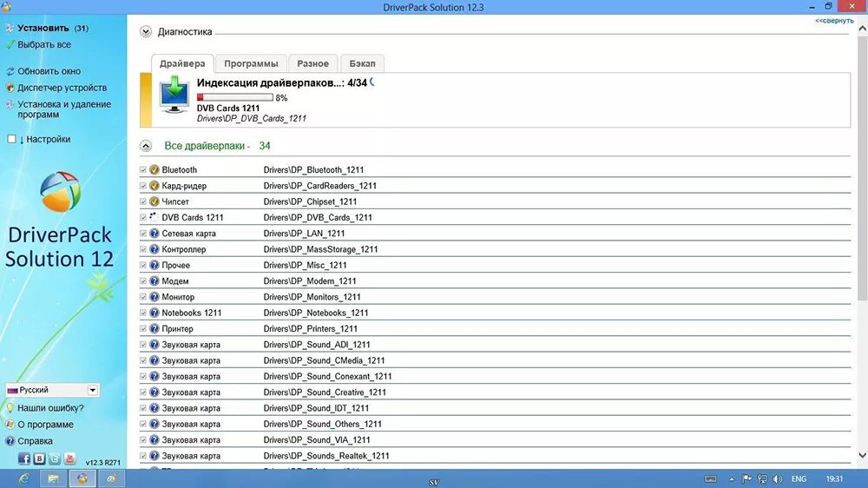Click the Сетевая карта question icon

[x=155, y=234]
